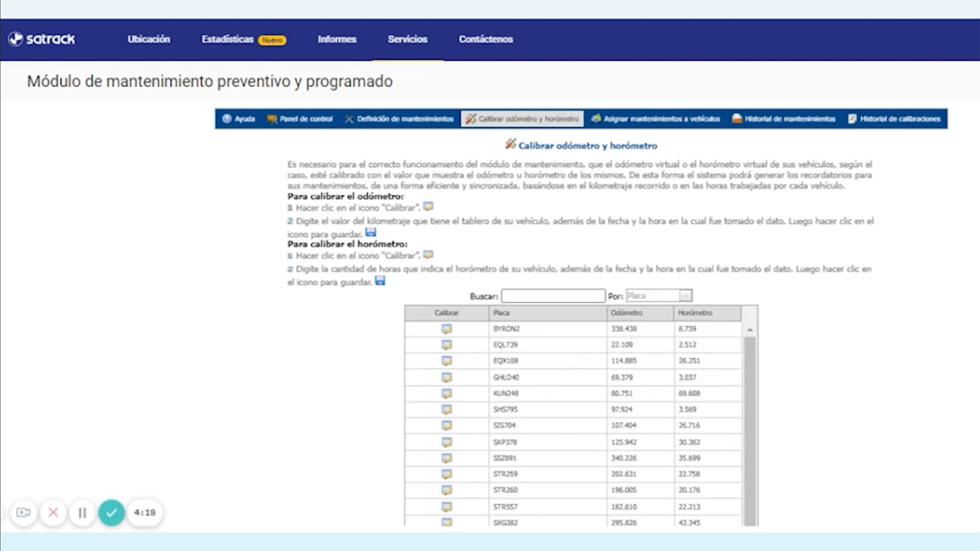Click the Calibrar icon for BYRON2
980x551 pixels.
[446, 329]
